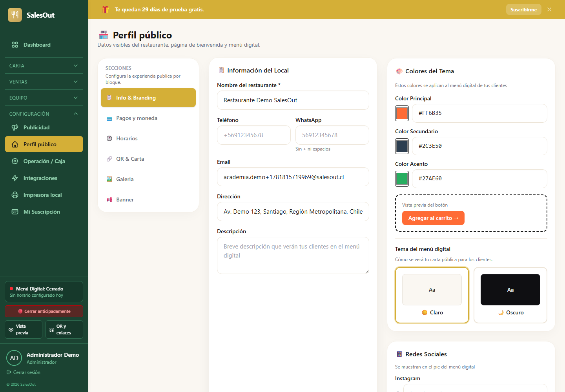Go to Mi Suscripción page
The height and width of the screenshot is (392, 565).
[44, 212]
